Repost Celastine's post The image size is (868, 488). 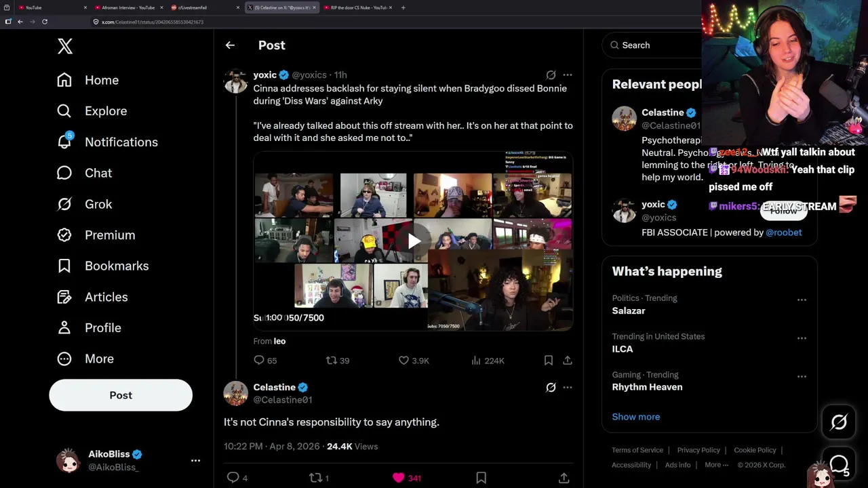point(319,478)
